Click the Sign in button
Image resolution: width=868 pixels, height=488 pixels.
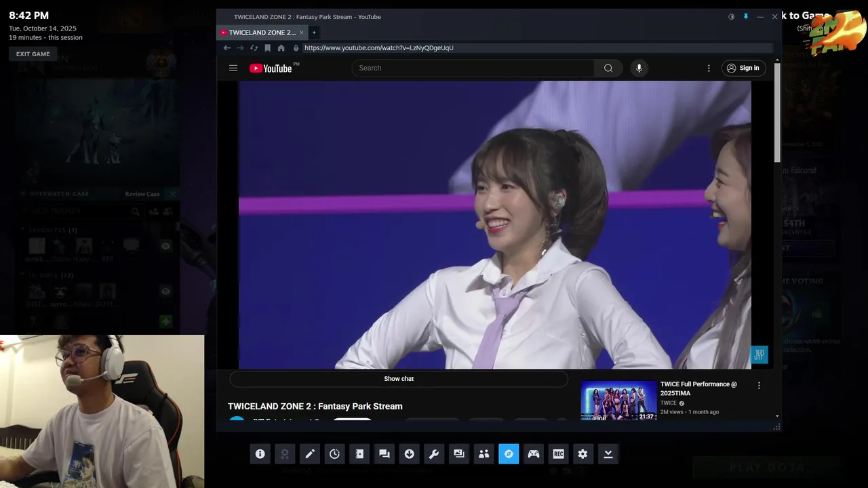pyautogui.click(x=743, y=68)
